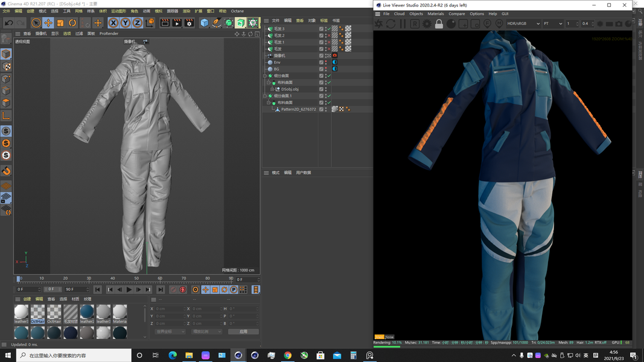Open HDR/sRGB color space dropdown
The height and width of the screenshot is (362, 644).
(x=523, y=24)
